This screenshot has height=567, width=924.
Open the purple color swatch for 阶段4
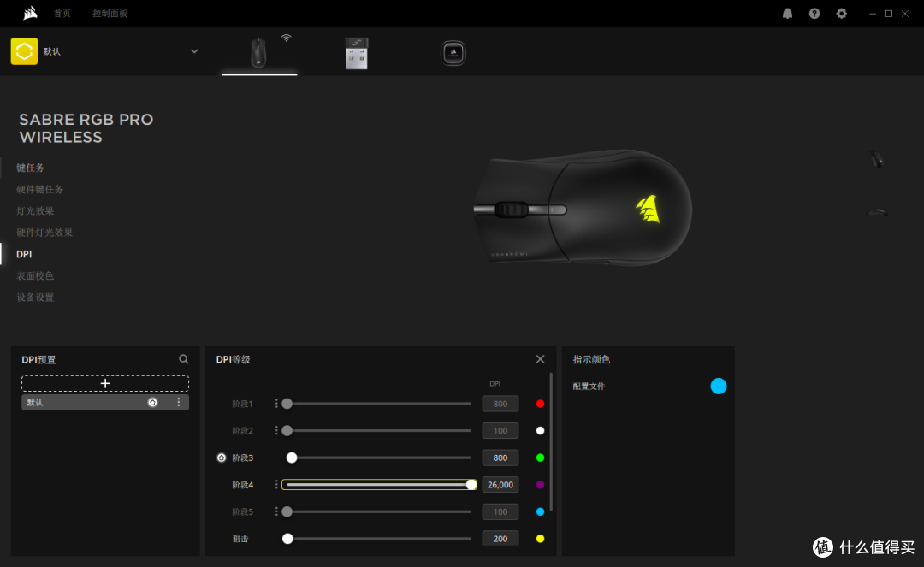[540, 485]
